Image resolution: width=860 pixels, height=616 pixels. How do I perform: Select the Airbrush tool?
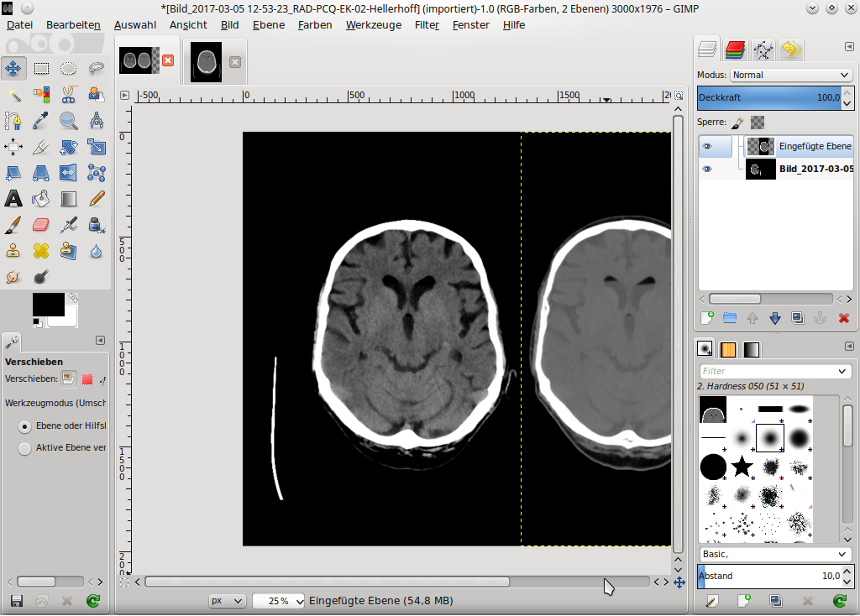pyautogui.click(x=68, y=225)
